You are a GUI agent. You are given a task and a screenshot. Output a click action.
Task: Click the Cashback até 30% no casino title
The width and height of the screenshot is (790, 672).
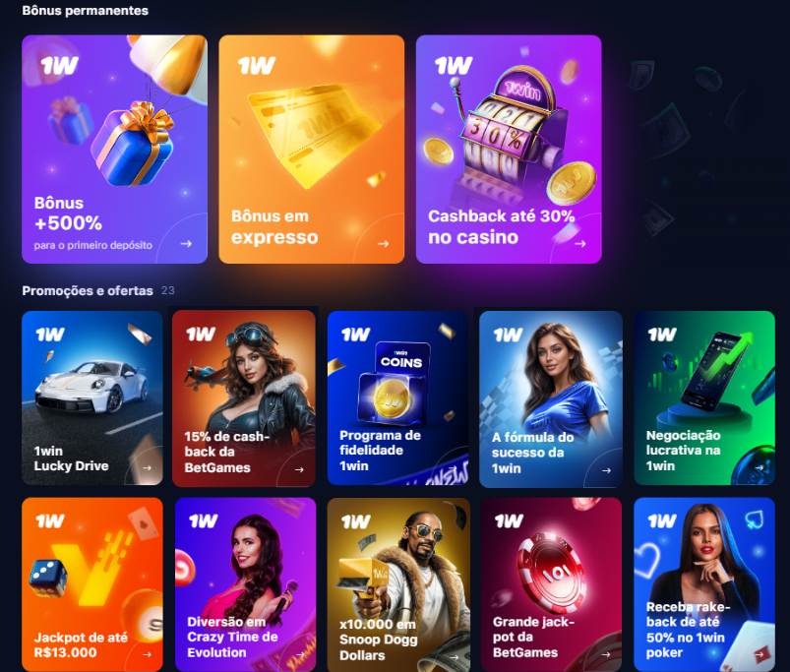pyautogui.click(x=502, y=226)
